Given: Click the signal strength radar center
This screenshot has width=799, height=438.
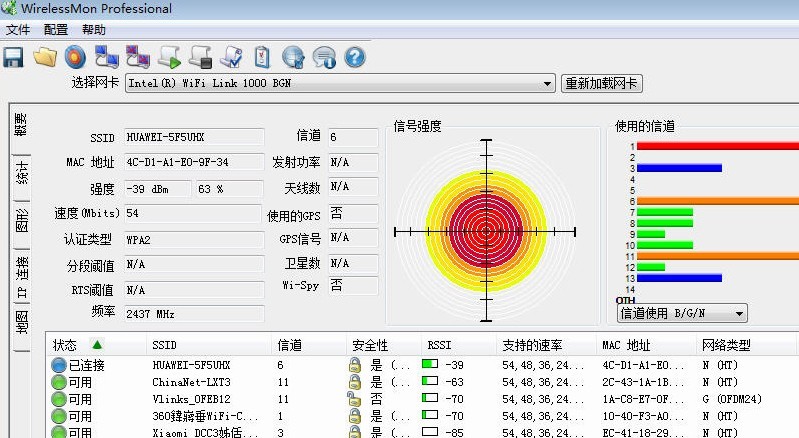Looking at the screenshot, I should [x=486, y=231].
